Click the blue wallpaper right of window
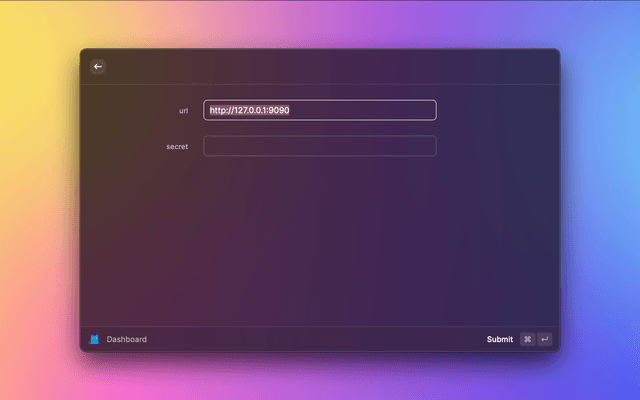The image size is (640, 400). (600, 200)
